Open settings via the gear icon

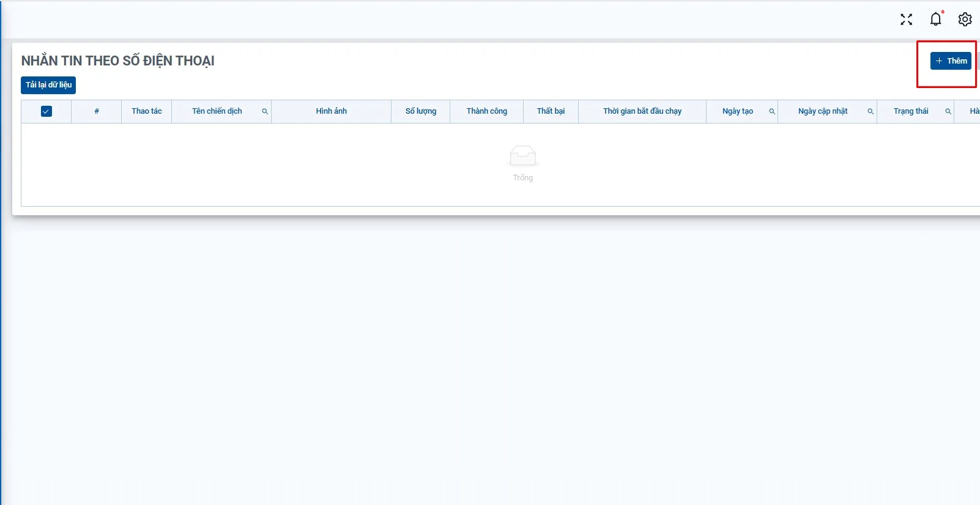[965, 20]
